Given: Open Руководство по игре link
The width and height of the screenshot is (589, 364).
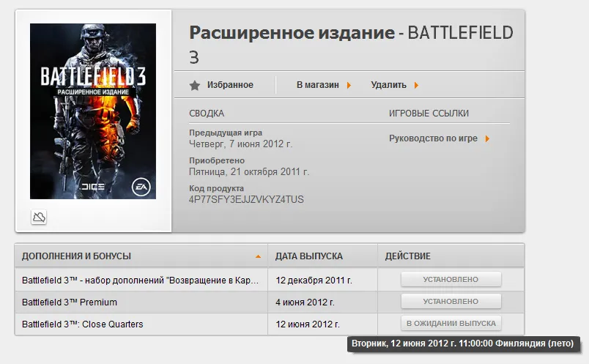Looking at the screenshot, I should point(433,138).
